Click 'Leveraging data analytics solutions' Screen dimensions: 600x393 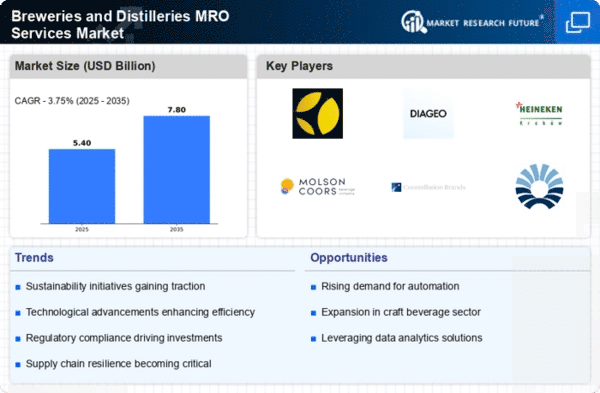pos(401,338)
